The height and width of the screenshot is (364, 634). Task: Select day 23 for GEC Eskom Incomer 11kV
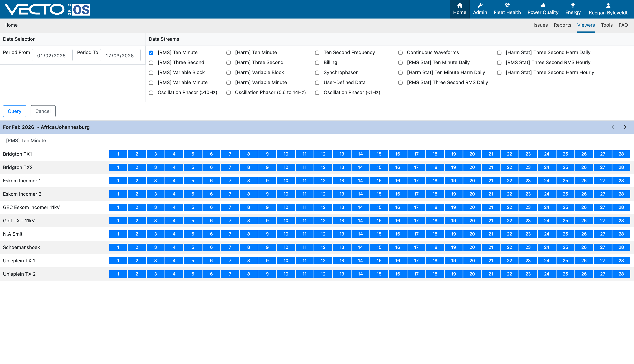tap(528, 207)
